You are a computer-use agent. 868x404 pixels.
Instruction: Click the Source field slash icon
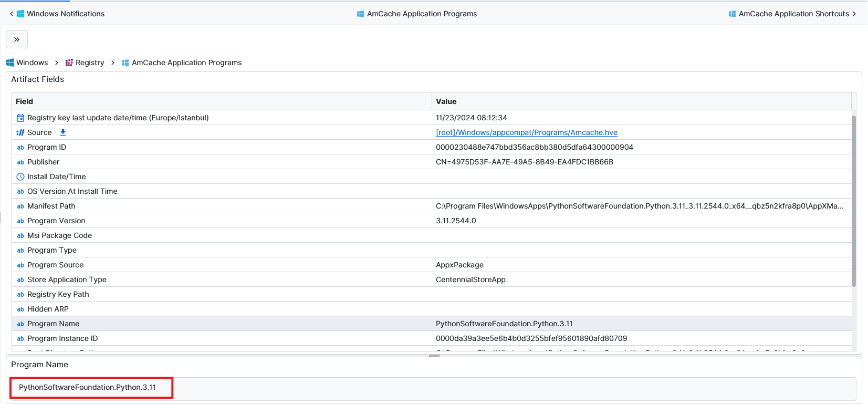coord(20,132)
